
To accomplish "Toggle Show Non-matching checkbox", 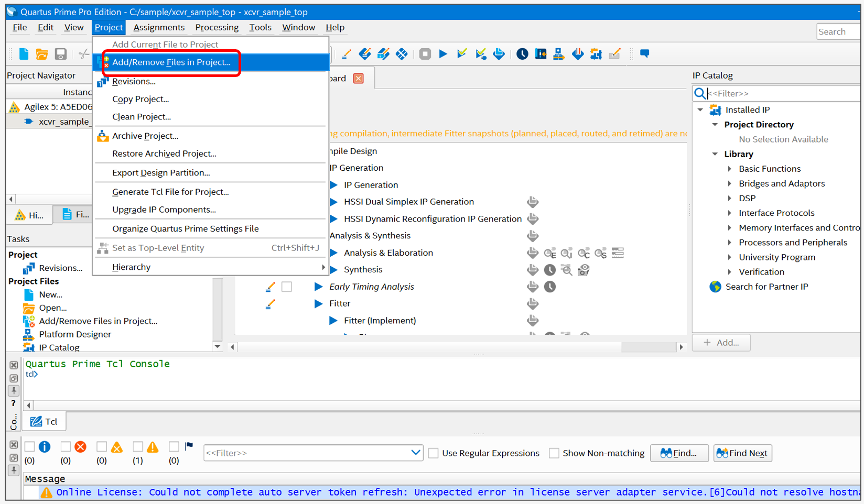I will click(x=554, y=453).
